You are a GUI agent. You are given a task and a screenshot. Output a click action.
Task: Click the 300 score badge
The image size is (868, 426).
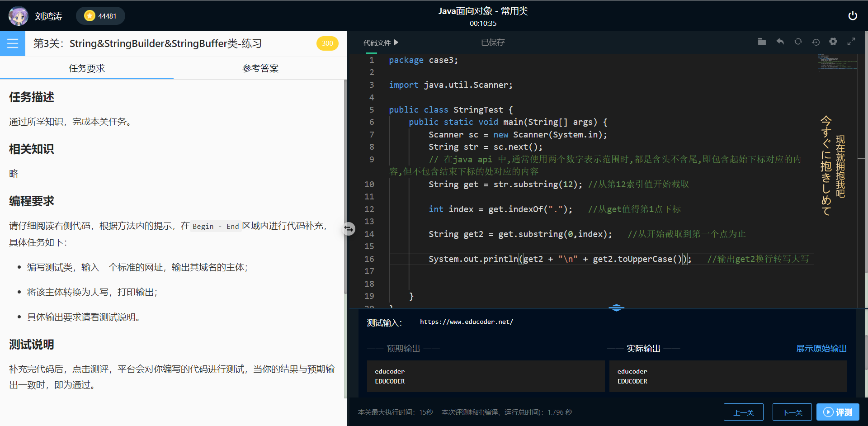pos(327,43)
